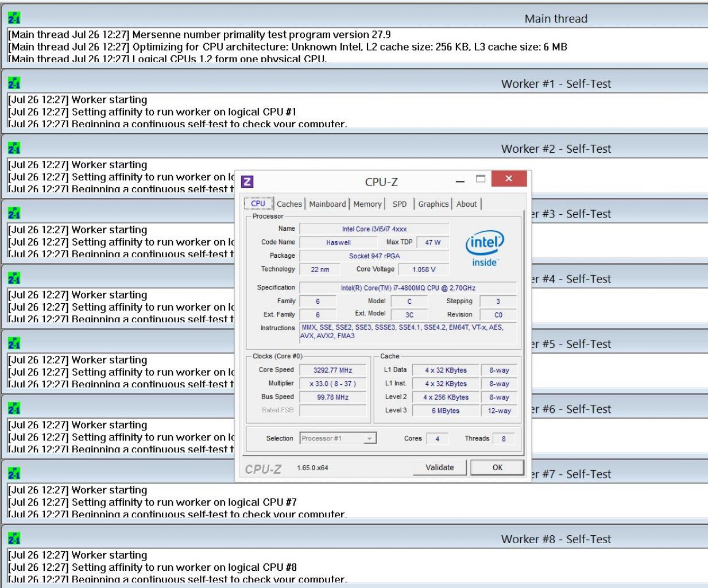Click the Optimizing for CPU architecture log line
This screenshot has width=708, height=588.
[288, 47]
